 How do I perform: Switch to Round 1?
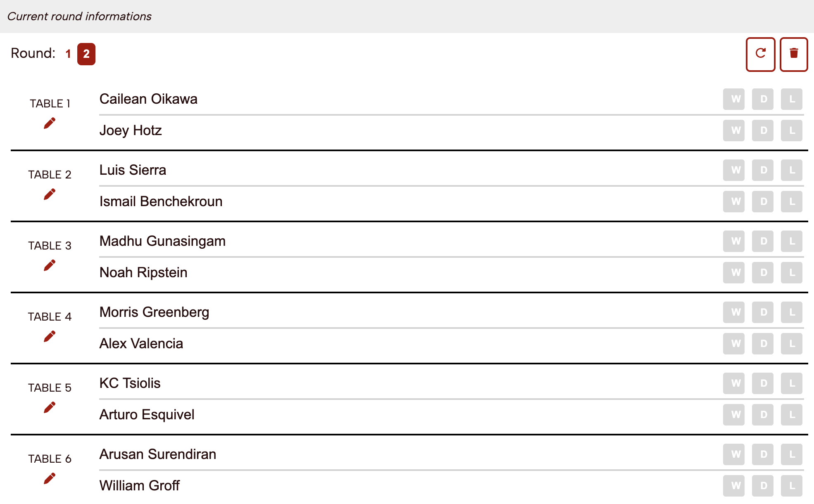click(68, 54)
